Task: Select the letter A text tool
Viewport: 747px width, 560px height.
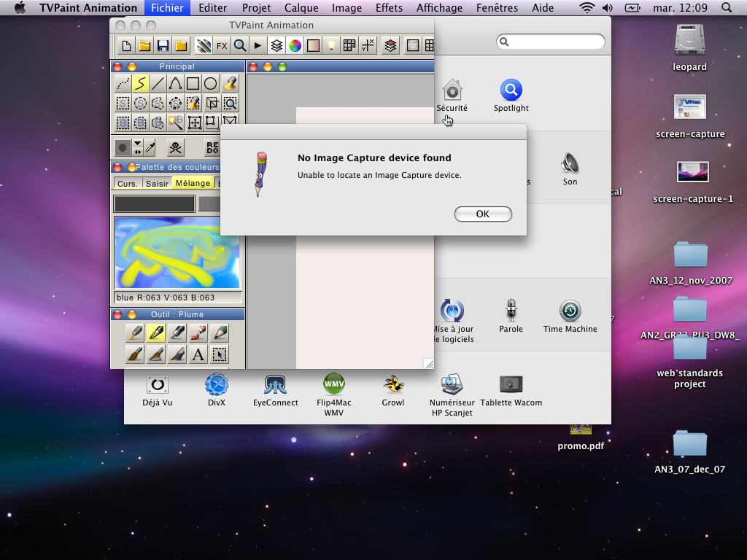Action: click(x=198, y=354)
